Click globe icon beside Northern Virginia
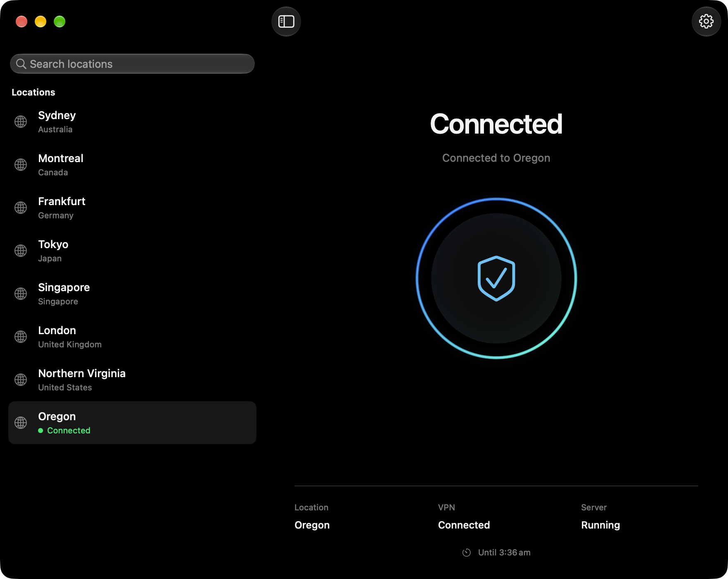The width and height of the screenshot is (728, 579). click(21, 380)
